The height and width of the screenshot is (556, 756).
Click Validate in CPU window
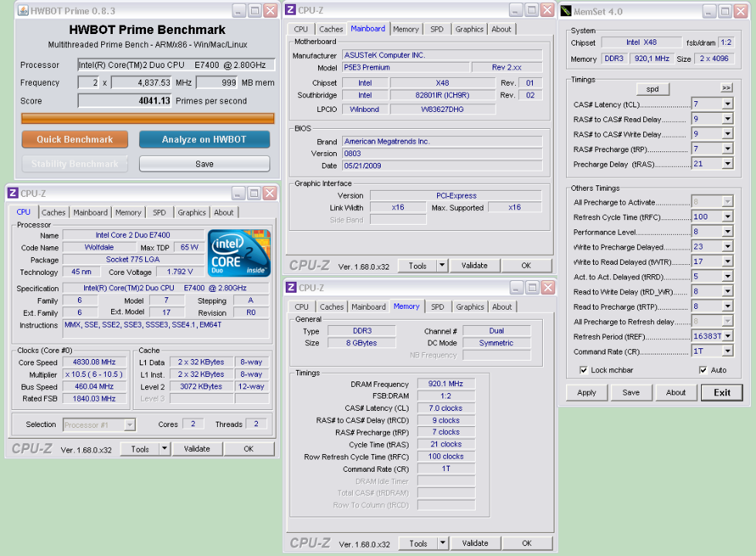click(x=197, y=449)
